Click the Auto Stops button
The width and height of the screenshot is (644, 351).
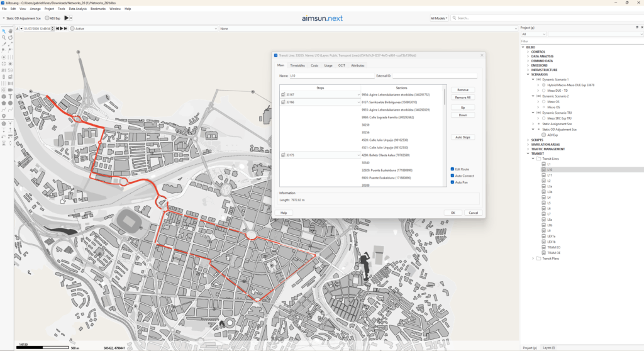463,137
